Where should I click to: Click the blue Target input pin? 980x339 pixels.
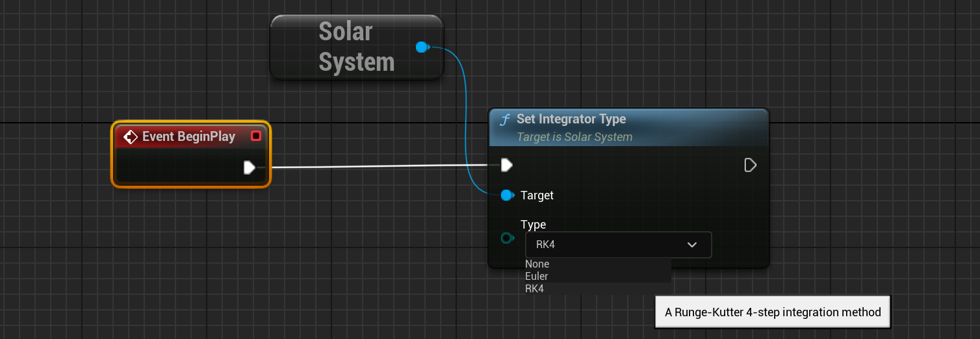click(507, 195)
